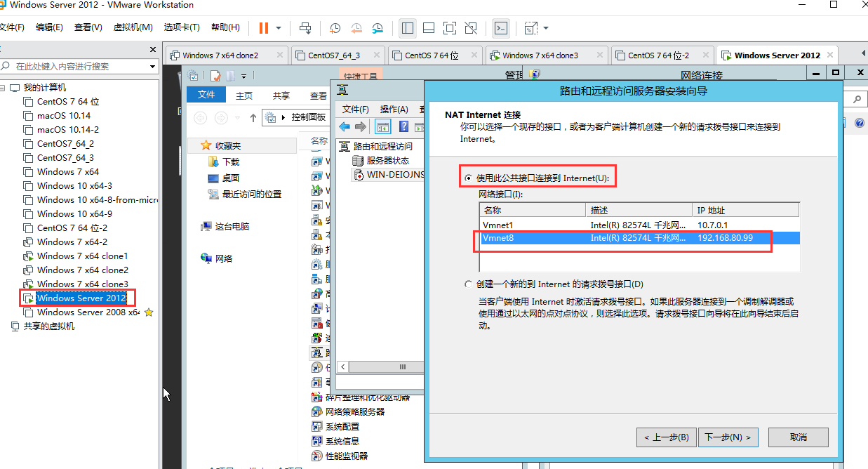Click the revert to snapshot icon
Image resolution: width=868 pixels, height=469 pixels.
click(356, 28)
